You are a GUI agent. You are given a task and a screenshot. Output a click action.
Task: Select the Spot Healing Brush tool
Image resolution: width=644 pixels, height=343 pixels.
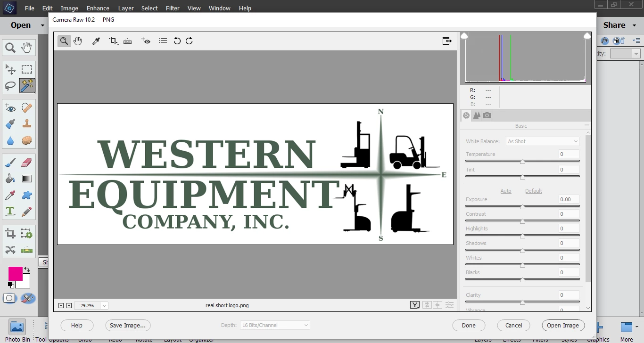[x=27, y=108]
